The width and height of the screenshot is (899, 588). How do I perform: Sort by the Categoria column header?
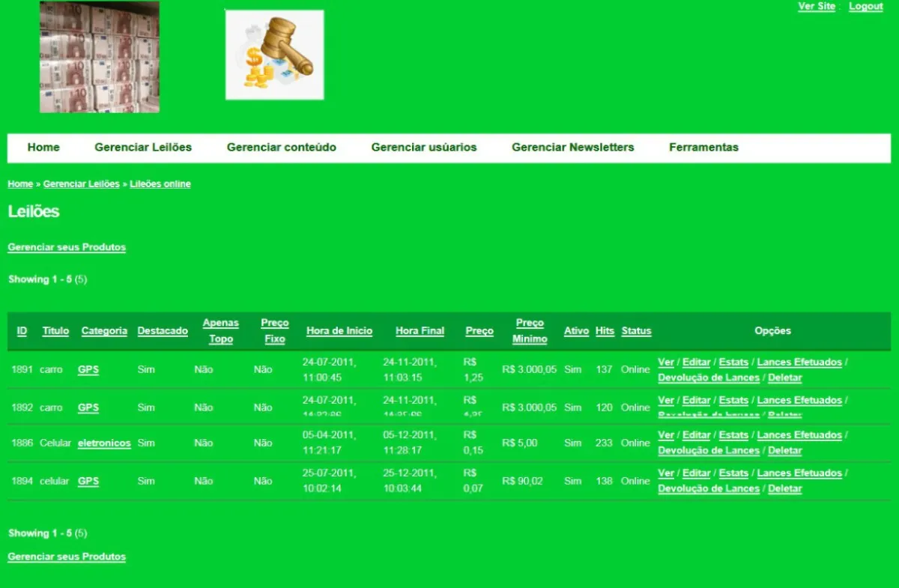pos(104,331)
